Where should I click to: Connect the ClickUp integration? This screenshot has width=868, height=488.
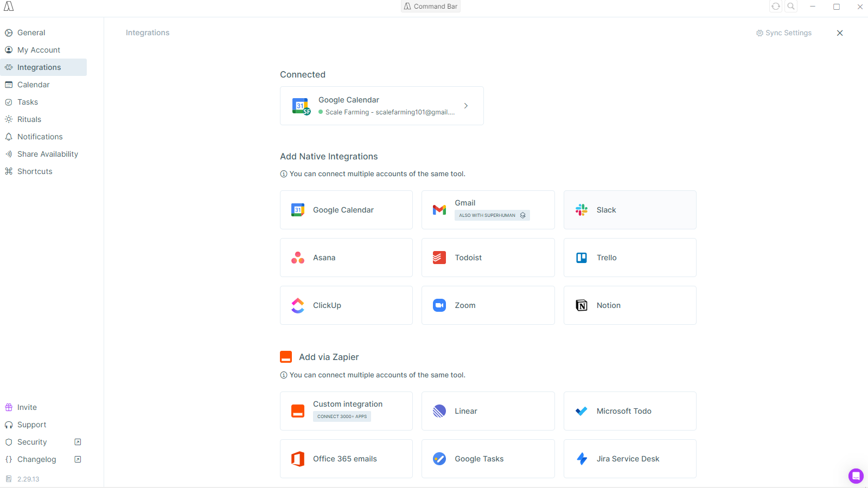point(346,305)
